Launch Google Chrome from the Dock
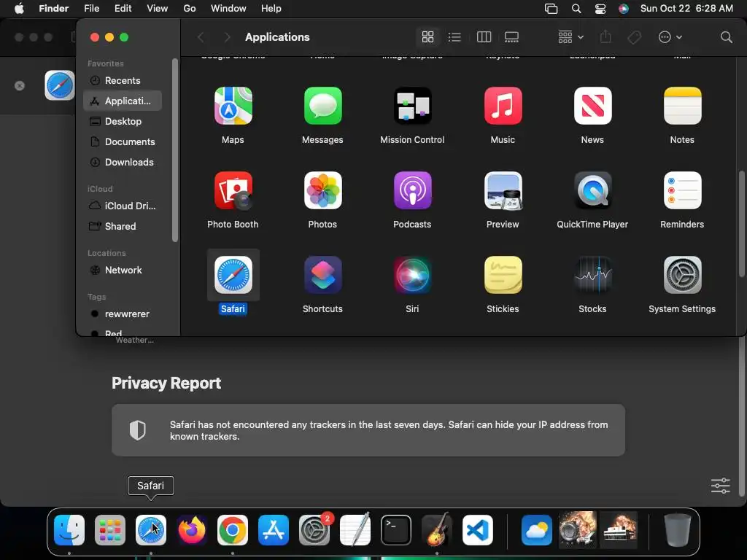Image resolution: width=747 pixels, height=560 pixels. click(233, 529)
